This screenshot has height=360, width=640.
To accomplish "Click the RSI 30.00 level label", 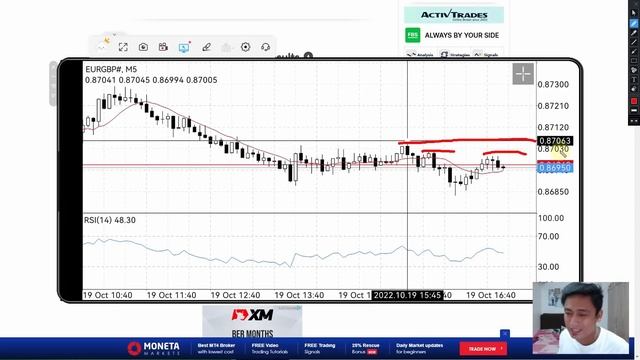I will click(x=549, y=267).
